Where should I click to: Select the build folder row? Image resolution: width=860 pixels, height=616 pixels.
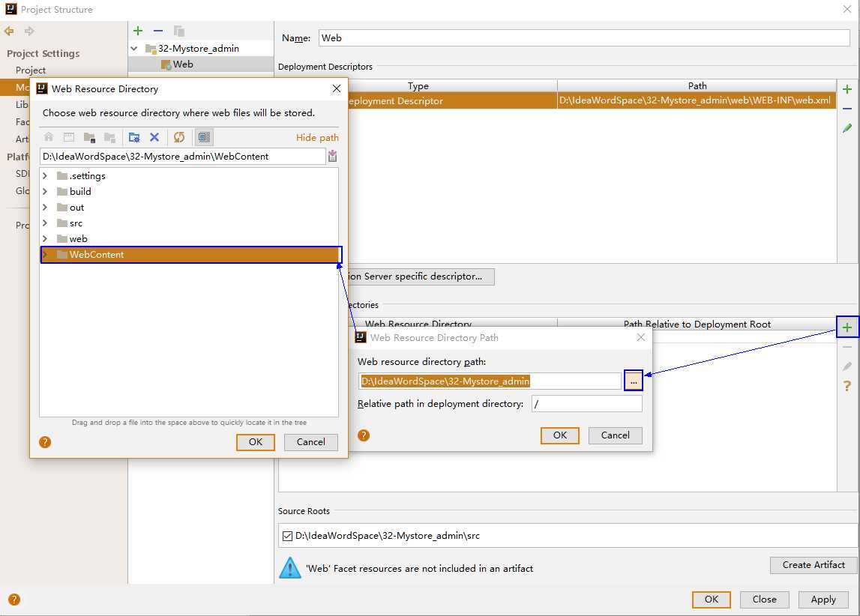pyautogui.click(x=189, y=191)
